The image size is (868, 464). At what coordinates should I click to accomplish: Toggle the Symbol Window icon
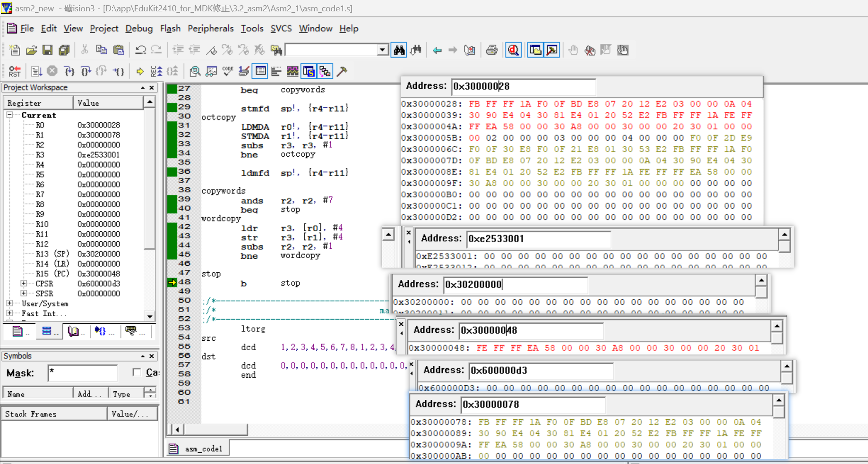pyautogui.click(x=309, y=71)
